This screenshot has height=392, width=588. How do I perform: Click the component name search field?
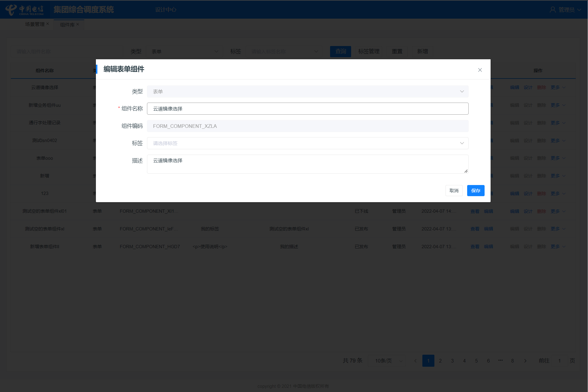(x=67, y=51)
